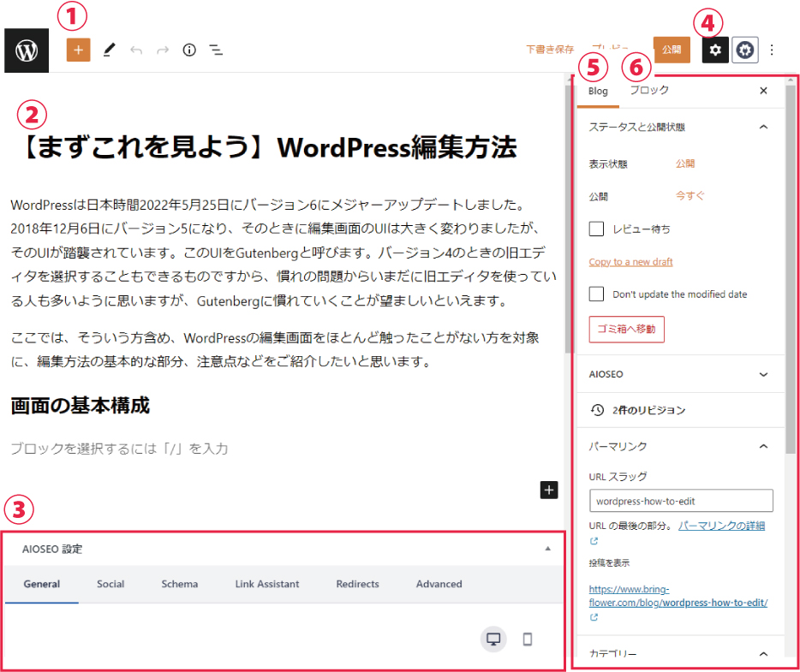
Task: Click black add block plus in editor
Action: pos(549,490)
